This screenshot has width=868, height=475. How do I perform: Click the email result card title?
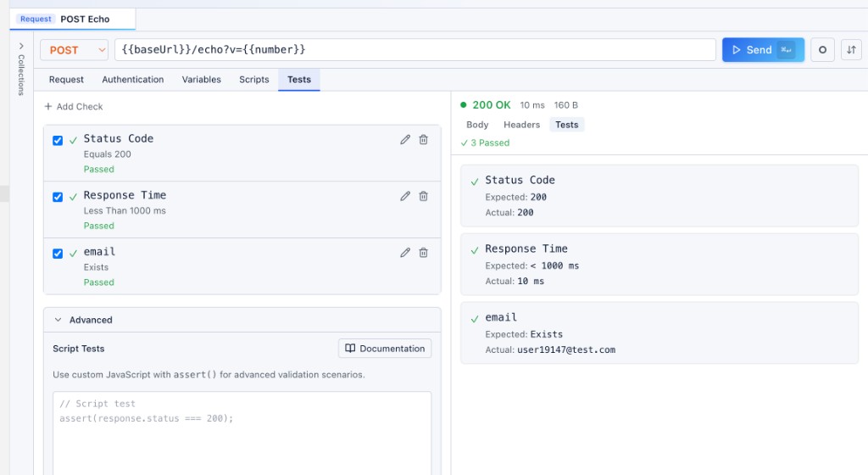(x=501, y=317)
